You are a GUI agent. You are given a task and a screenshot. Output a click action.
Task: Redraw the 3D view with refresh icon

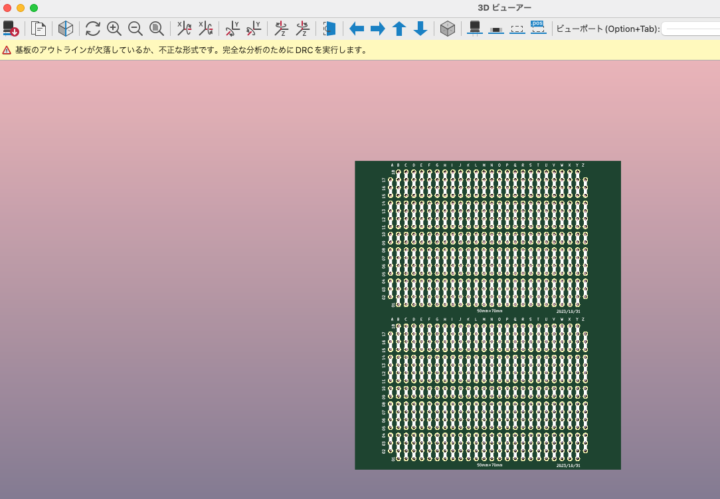[x=92, y=29]
